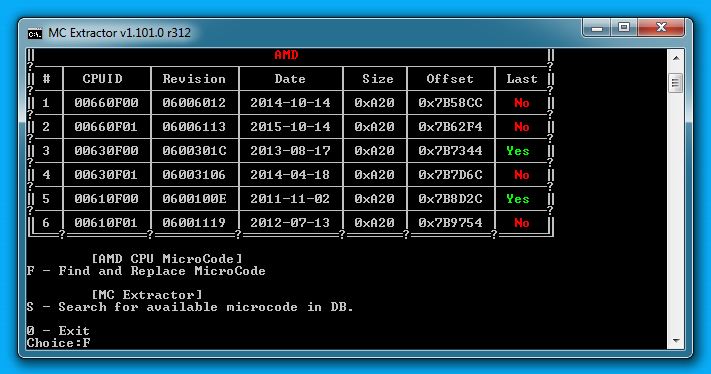Select offset 0x7B62F4
The width and height of the screenshot is (711, 374).
coord(450,127)
